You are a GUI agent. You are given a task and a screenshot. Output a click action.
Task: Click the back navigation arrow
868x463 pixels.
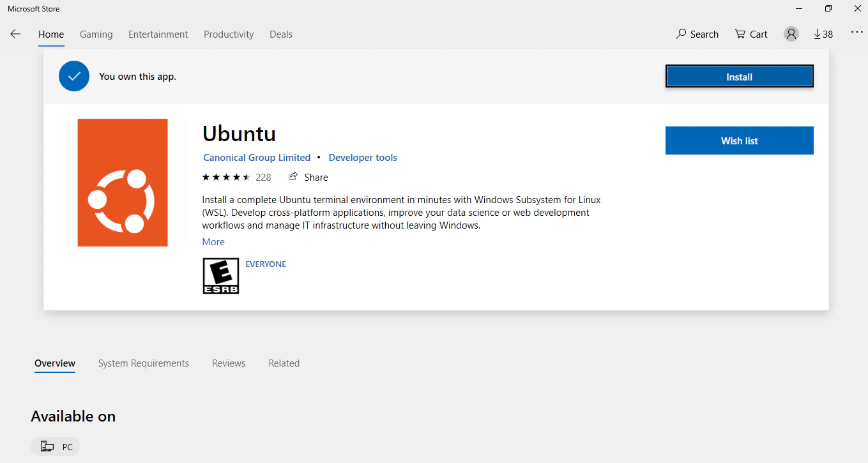15,34
